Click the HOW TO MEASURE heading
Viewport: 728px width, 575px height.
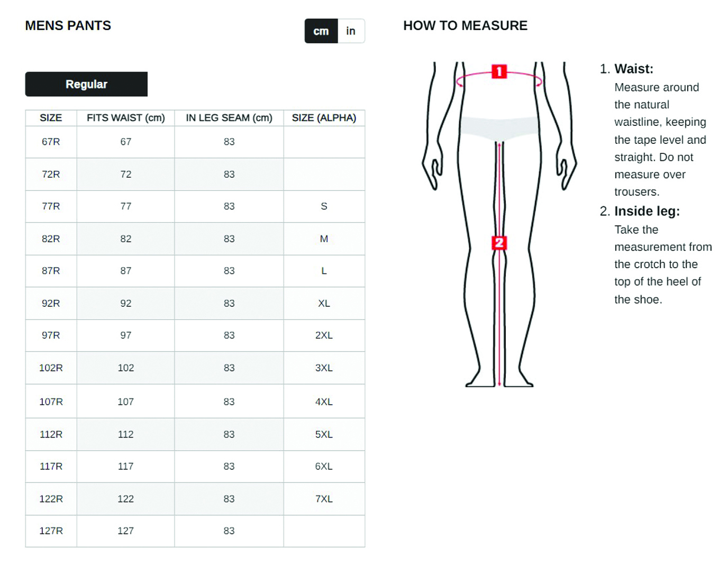coord(465,26)
